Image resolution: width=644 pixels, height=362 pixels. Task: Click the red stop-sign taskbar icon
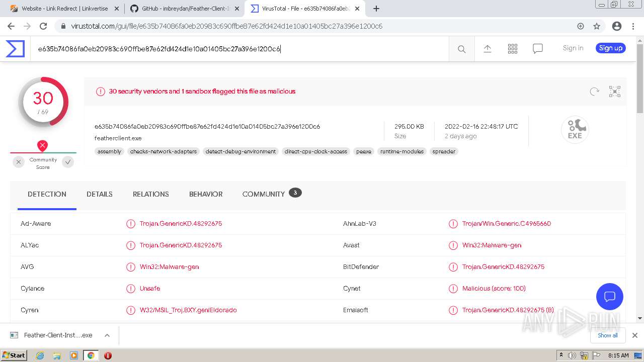108,355
